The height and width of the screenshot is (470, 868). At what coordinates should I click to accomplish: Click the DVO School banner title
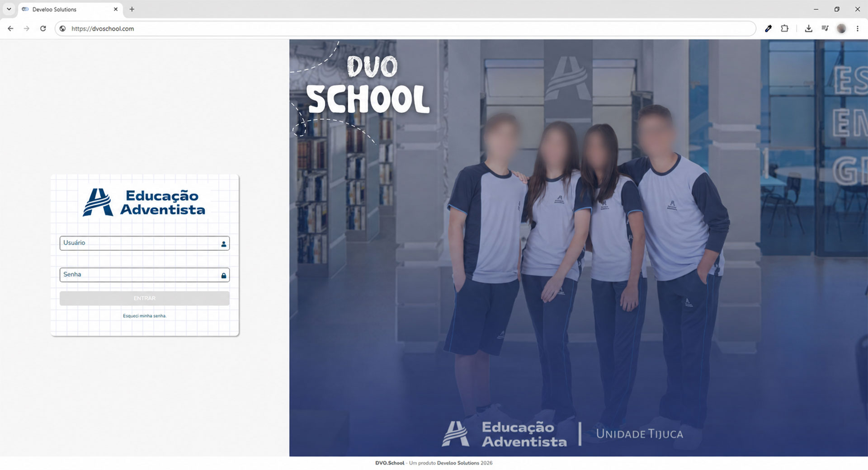tap(368, 85)
